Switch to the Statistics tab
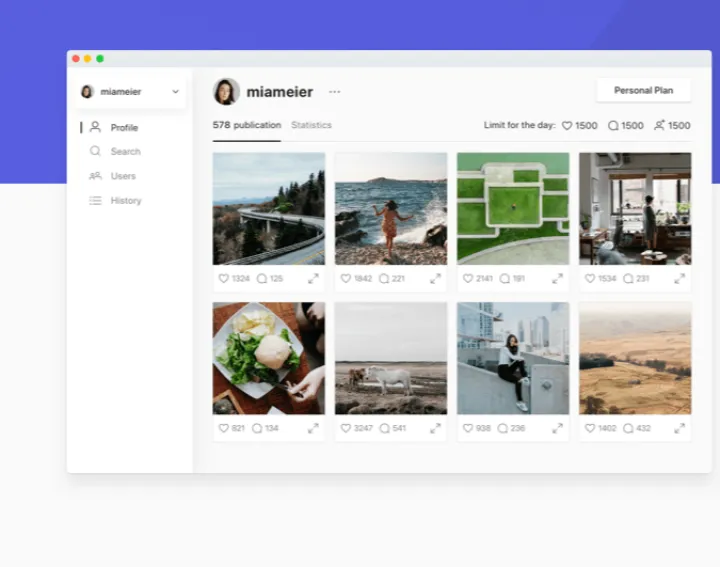 [311, 125]
